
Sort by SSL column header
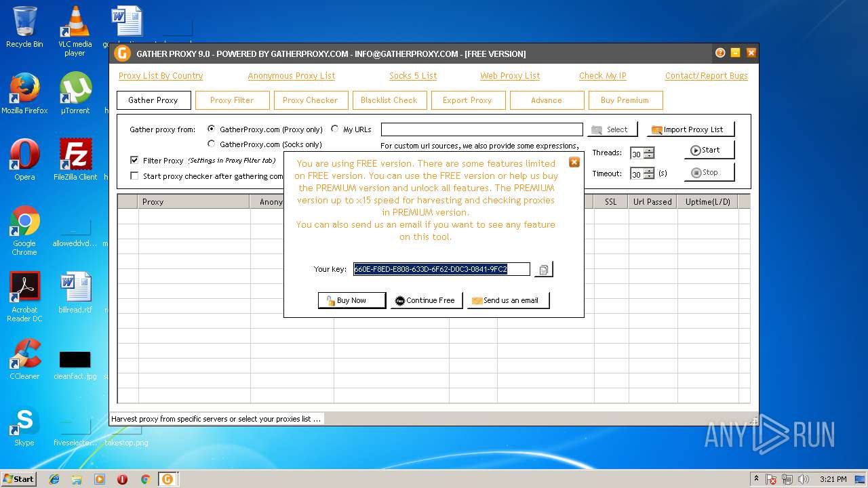[611, 202]
